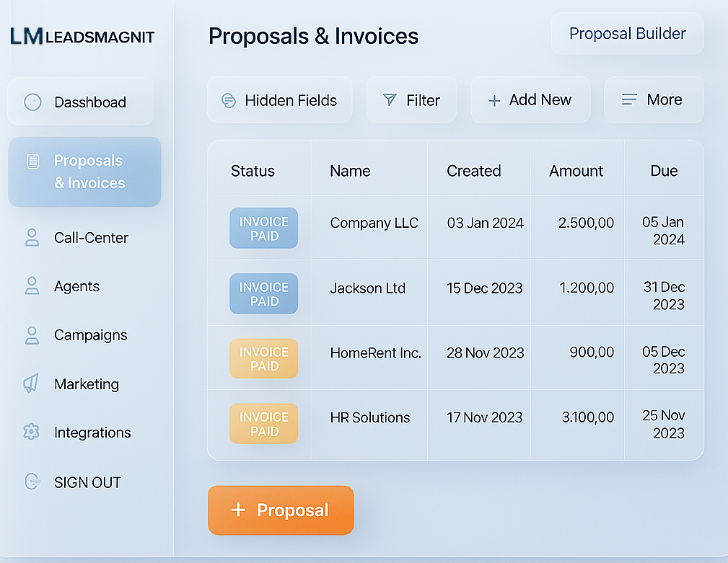Image resolution: width=728 pixels, height=563 pixels.
Task: Sort table by the Created column header
Action: (473, 171)
